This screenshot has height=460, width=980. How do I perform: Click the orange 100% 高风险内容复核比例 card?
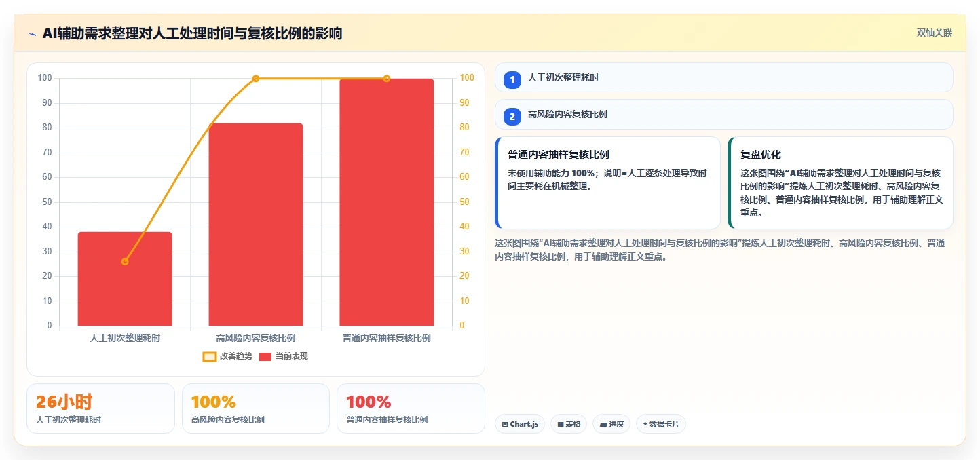[x=256, y=408]
